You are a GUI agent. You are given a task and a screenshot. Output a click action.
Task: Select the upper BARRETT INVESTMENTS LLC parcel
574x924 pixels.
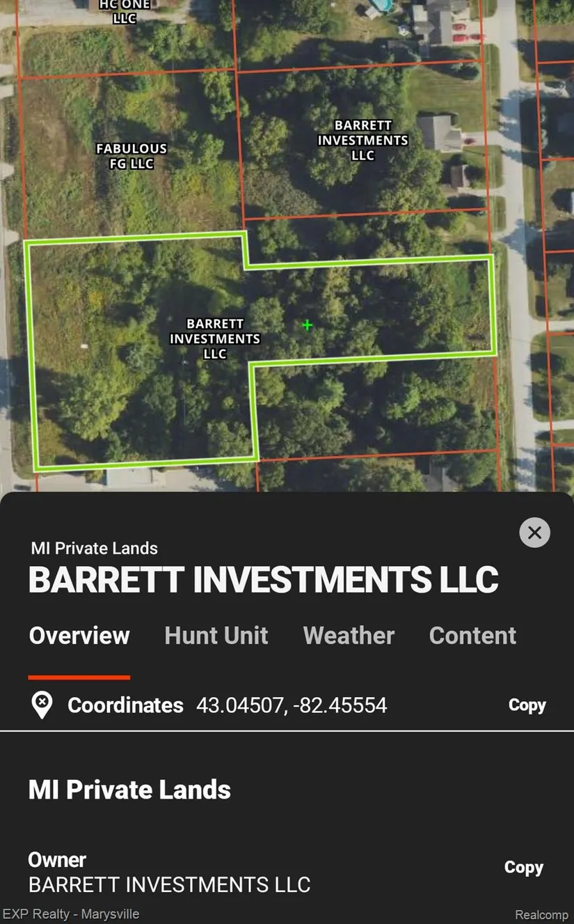[362, 140]
